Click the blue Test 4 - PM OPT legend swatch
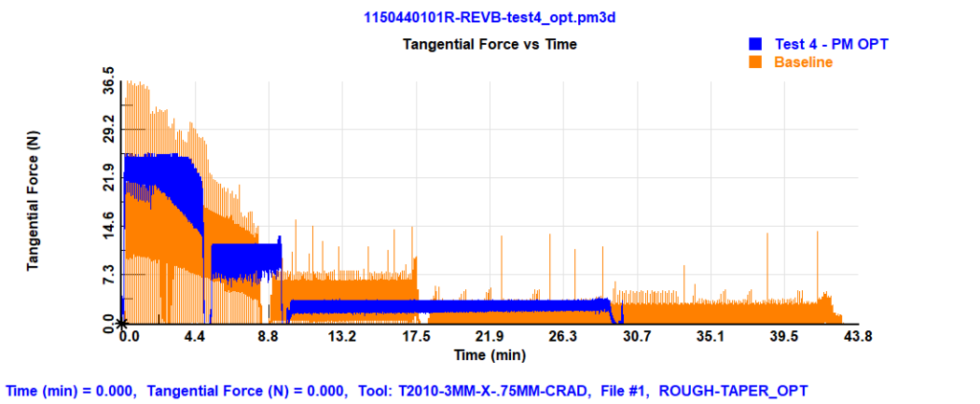This screenshot has height=404, width=980. click(756, 44)
